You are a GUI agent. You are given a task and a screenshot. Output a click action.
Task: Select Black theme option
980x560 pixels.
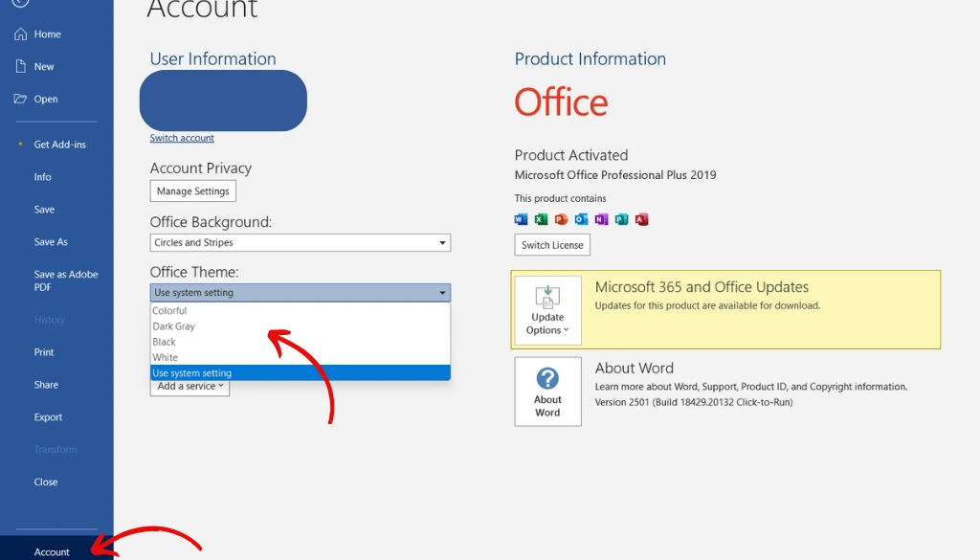click(x=300, y=342)
